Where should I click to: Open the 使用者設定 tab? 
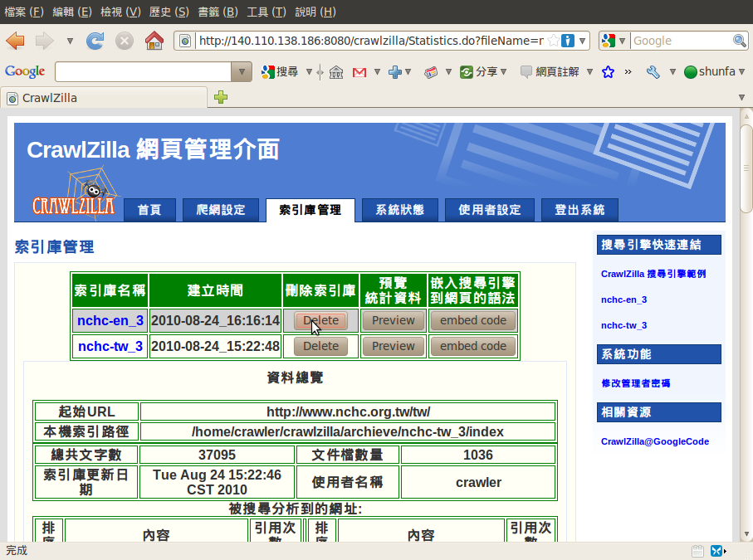point(490,210)
